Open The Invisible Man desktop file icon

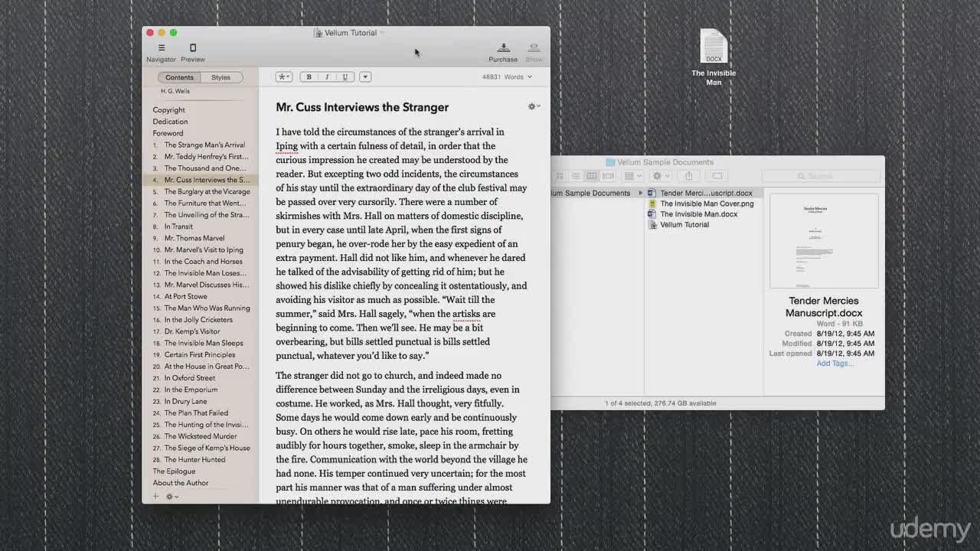tap(714, 57)
